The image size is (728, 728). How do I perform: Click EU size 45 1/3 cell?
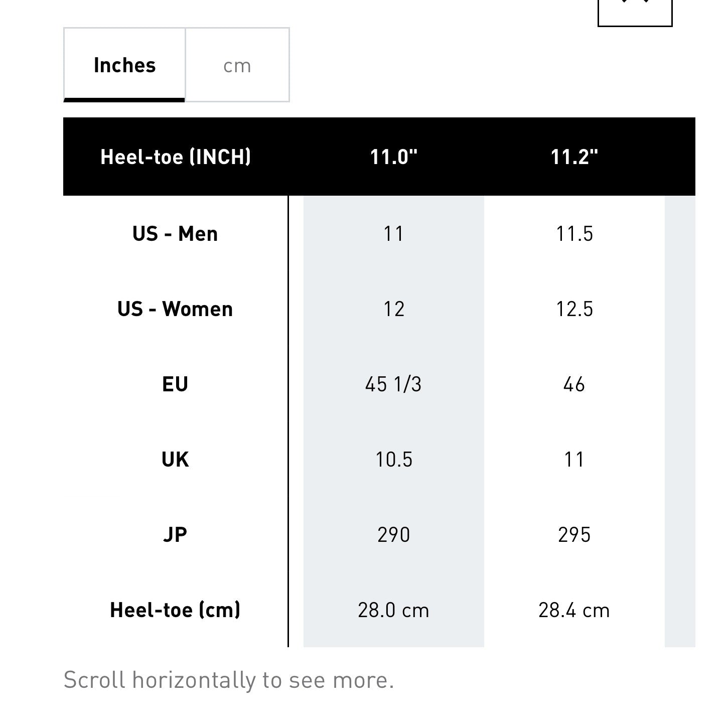[x=394, y=384]
